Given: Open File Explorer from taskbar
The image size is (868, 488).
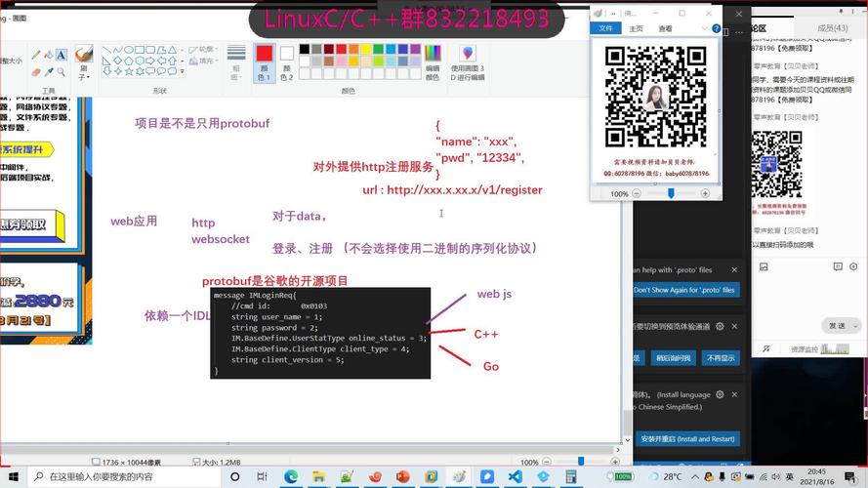Looking at the screenshot, I should coord(319,476).
